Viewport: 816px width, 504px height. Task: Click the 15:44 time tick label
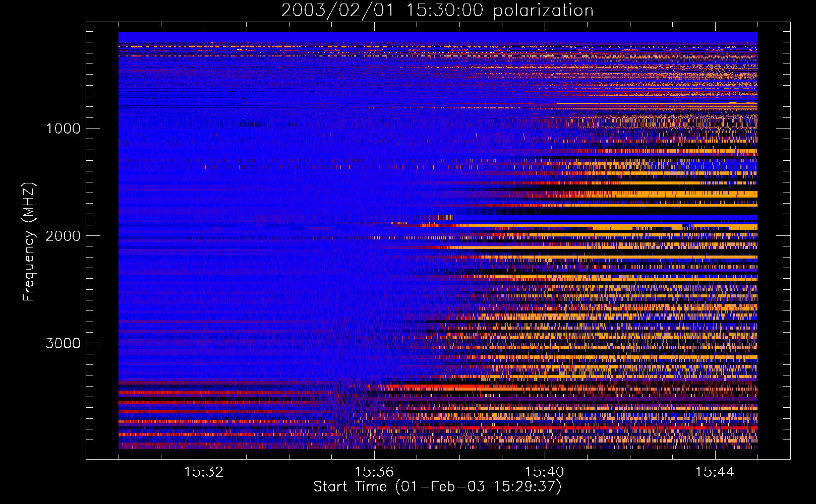[x=715, y=472]
